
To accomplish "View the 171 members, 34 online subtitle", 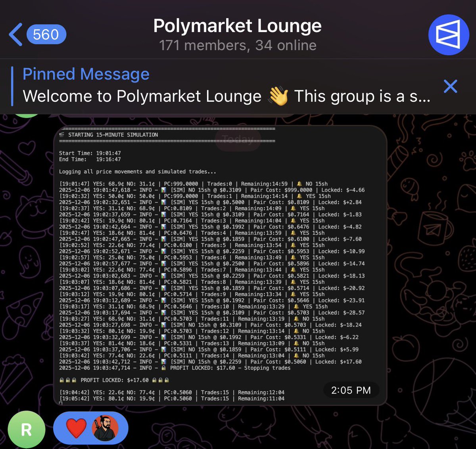I will [x=238, y=45].
